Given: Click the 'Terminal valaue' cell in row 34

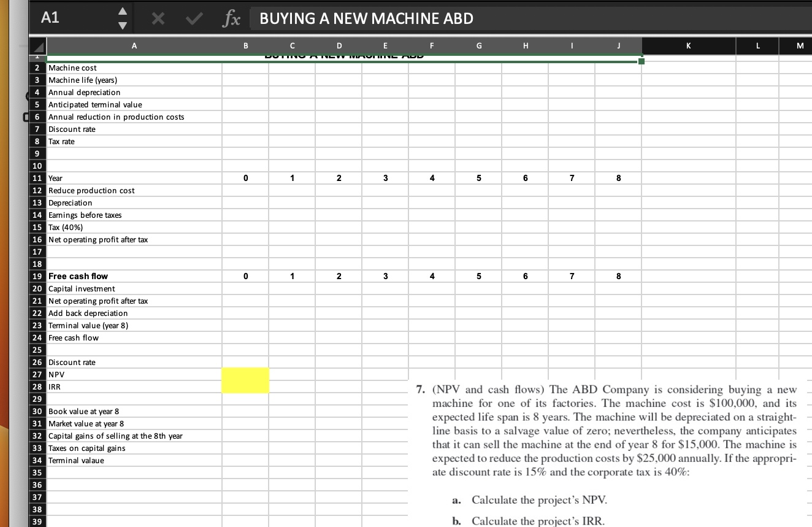Looking at the screenshot, I should 134,460.
